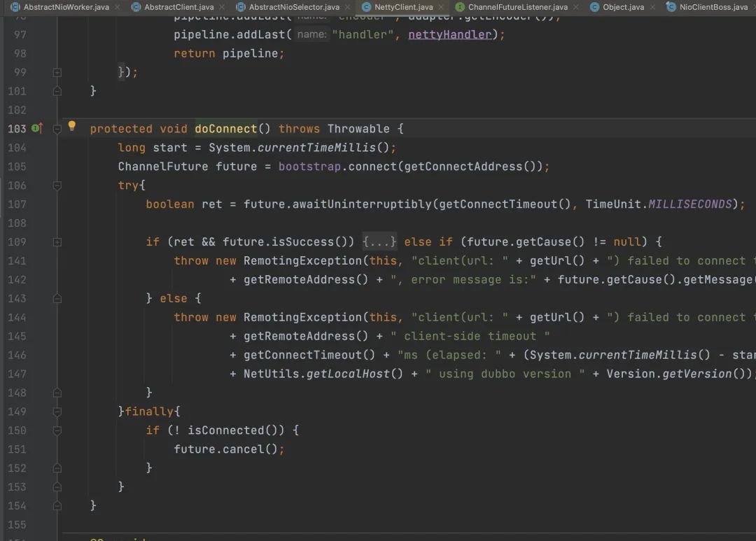Click the name: parameter hint on line 97

[x=311, y=35]
